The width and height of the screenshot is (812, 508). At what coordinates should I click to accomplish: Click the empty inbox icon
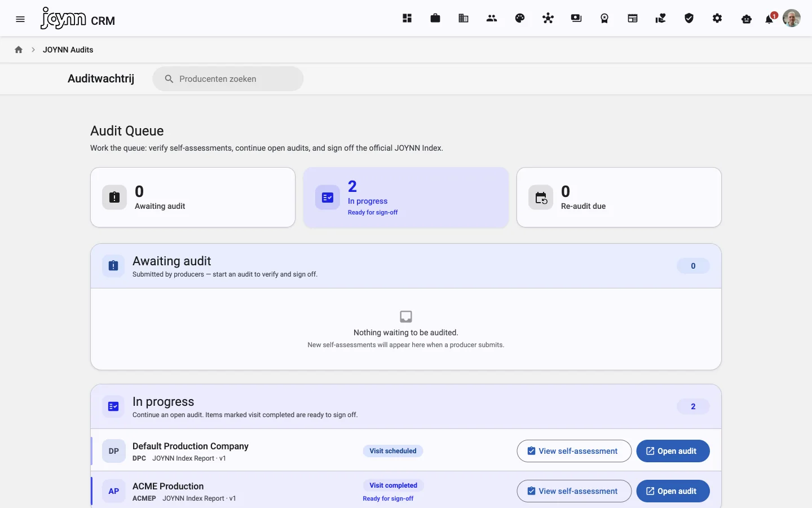[x=406, y=316]
